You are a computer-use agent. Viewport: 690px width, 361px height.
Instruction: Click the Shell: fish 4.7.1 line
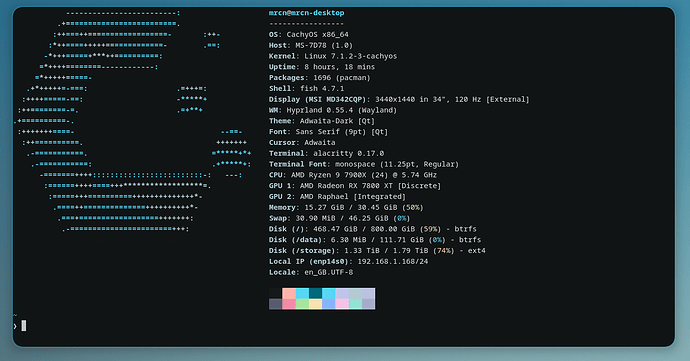307,88
